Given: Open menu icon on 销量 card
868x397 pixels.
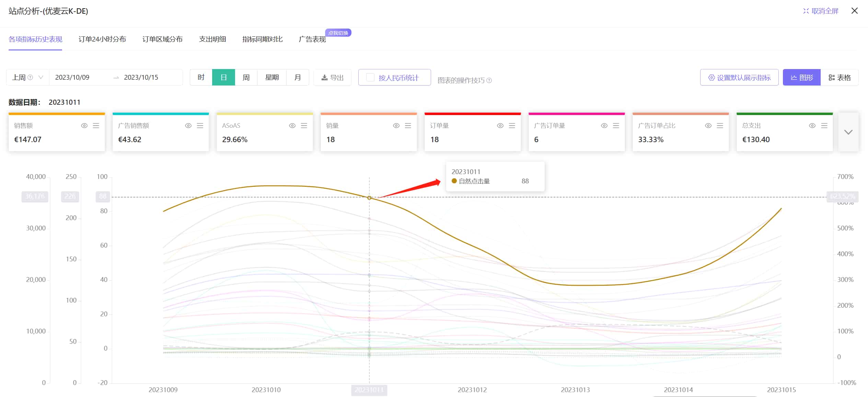Looking at the screenshot, I should point(408,126).
